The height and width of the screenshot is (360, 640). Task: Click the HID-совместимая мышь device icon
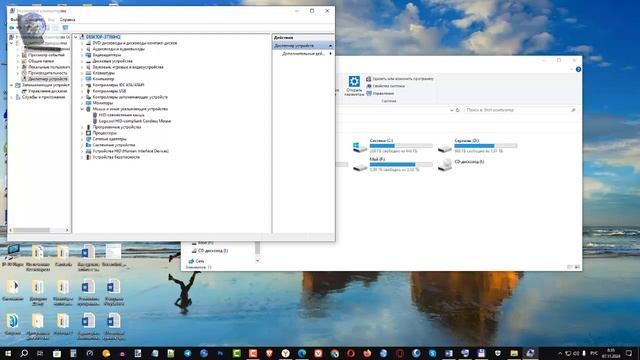point(95,115)
